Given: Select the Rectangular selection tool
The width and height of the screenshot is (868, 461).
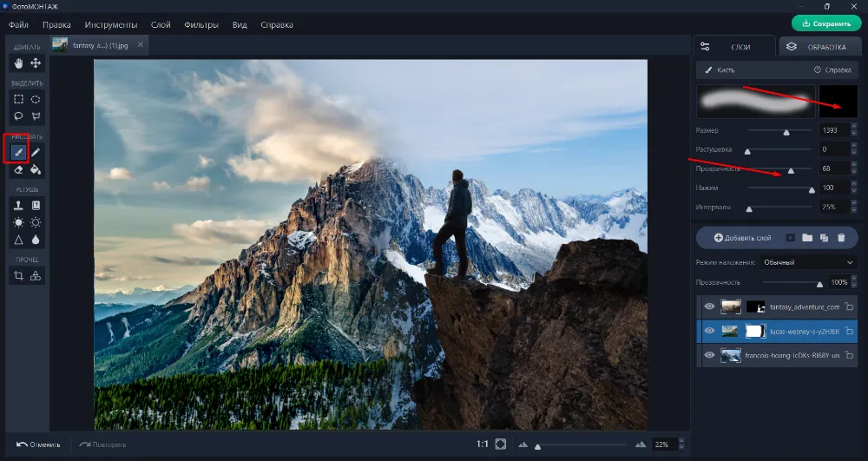Looking at the screenshot, I should pos(18,99).
